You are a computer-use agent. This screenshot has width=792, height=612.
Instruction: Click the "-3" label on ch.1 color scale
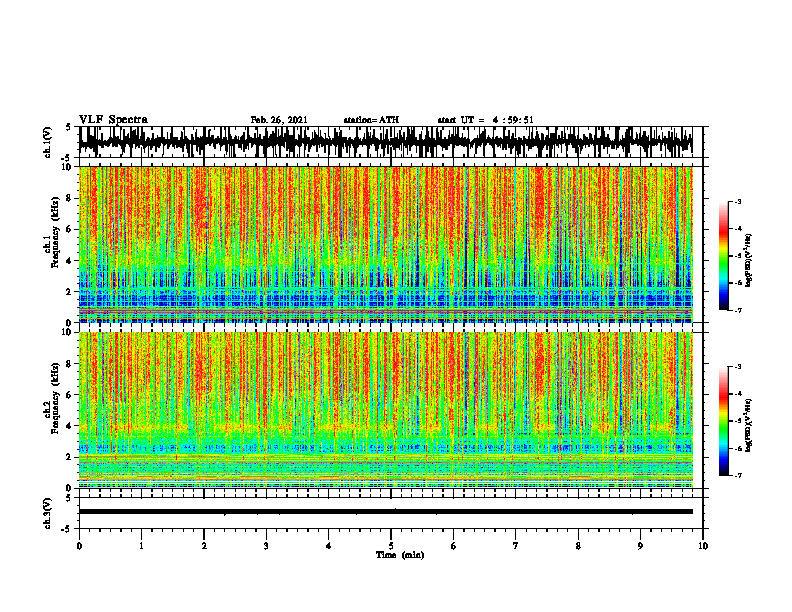pos(738,201)
